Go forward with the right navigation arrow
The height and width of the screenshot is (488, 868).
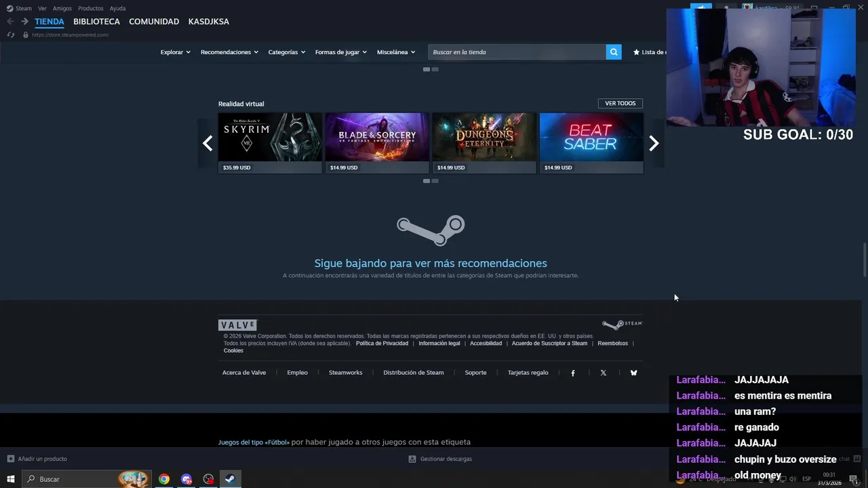pos(24,22)
